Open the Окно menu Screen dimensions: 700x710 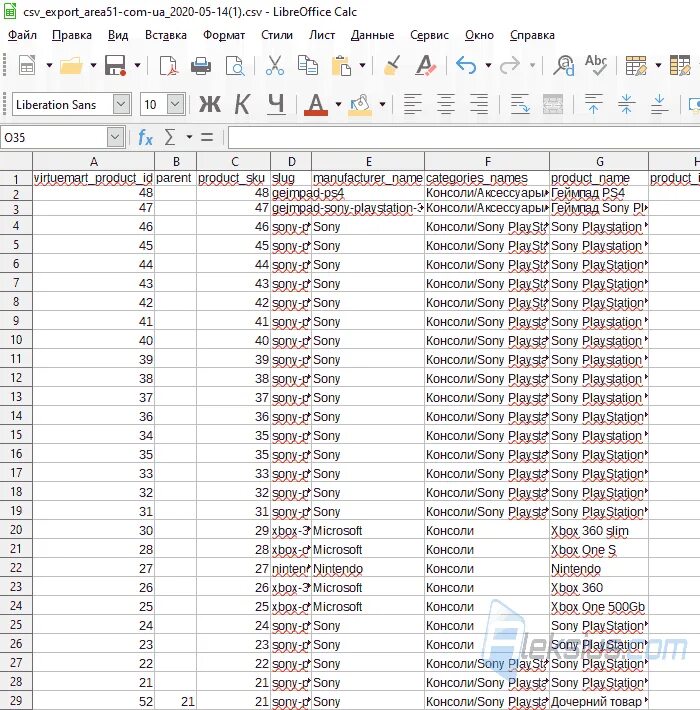click(479, 35)
